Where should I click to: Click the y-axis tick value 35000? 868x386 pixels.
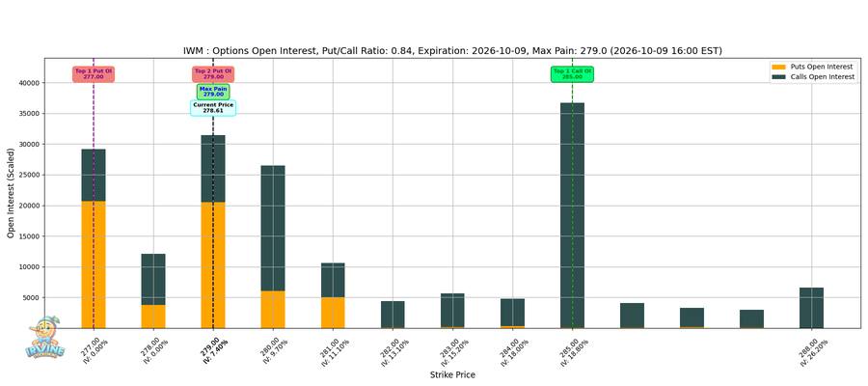[31, 114]
